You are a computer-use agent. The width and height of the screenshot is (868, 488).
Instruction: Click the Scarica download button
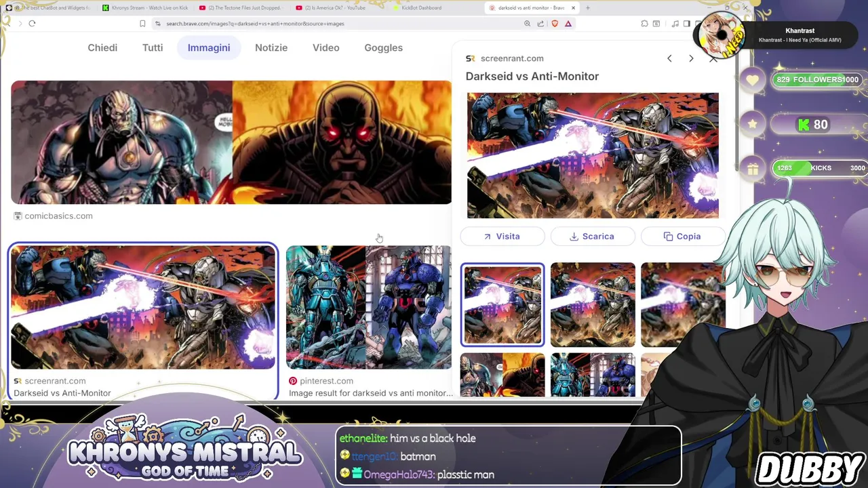coord(593,237)
